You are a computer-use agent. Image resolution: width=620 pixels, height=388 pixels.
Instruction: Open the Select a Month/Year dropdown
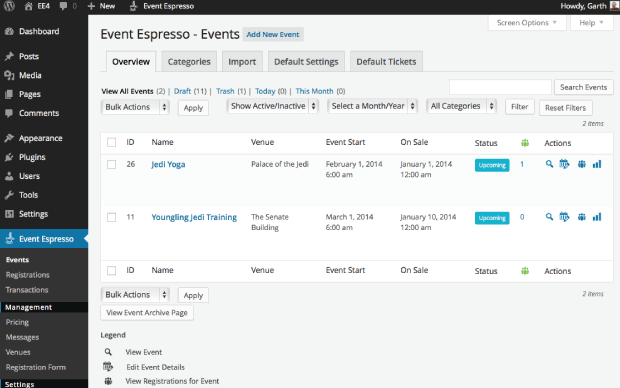click(x=372, y=106)
